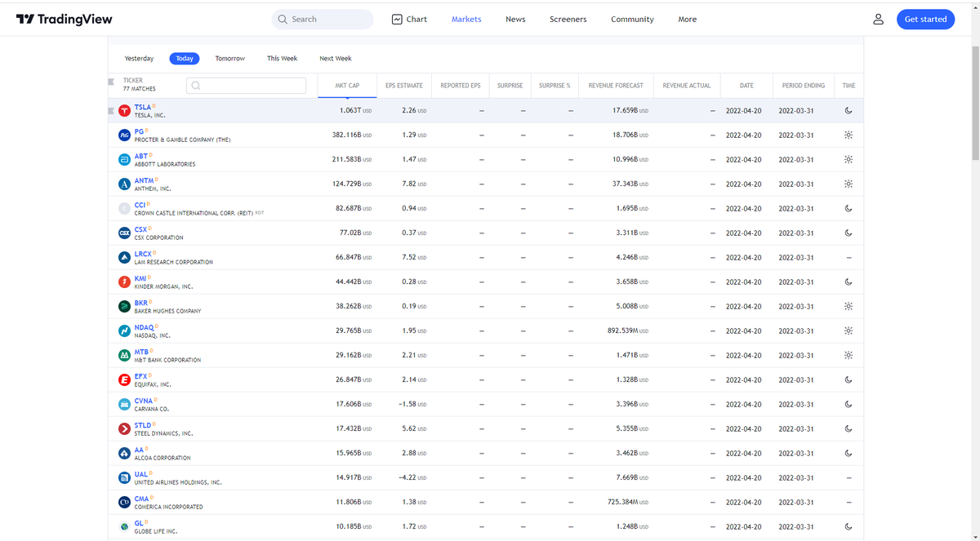The height and width of the screenshot is (541, 980).
Task: Open the Screeners menu
Action: click(x=568, y=19)
